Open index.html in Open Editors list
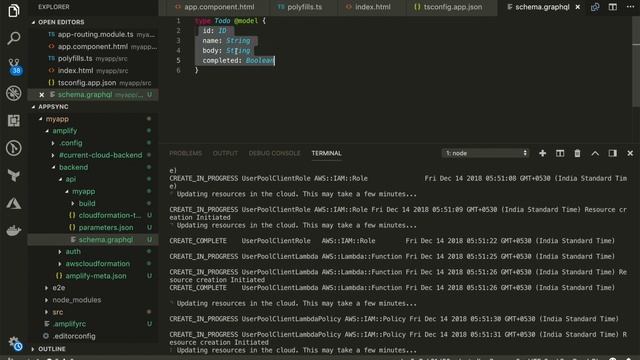 [93, 71]
